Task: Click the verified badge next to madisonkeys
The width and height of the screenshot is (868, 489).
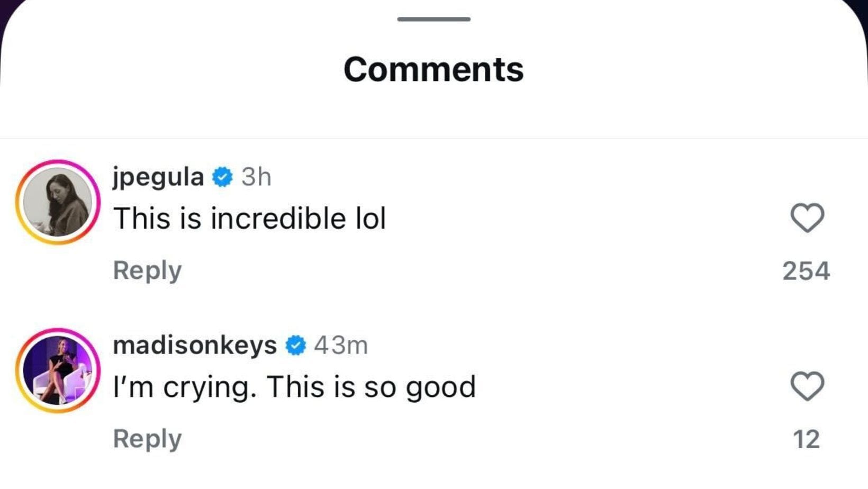Action: (x=294, y=346)
